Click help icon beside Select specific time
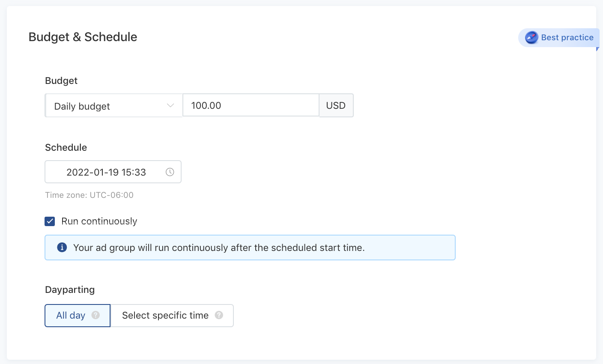Image resolution: width=603 pixels, height=364 pixels. (x=219, y=315)
